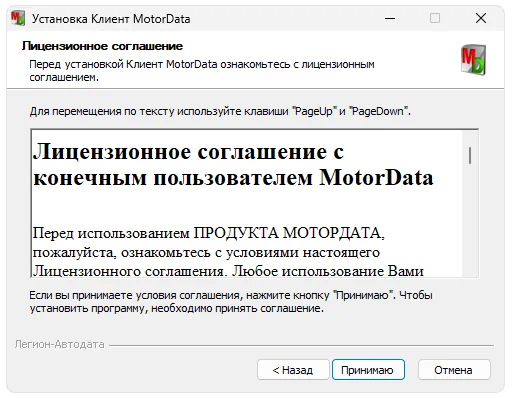Minimize the installer window
This screenshot has width=512, height=398.
point(390,18)
